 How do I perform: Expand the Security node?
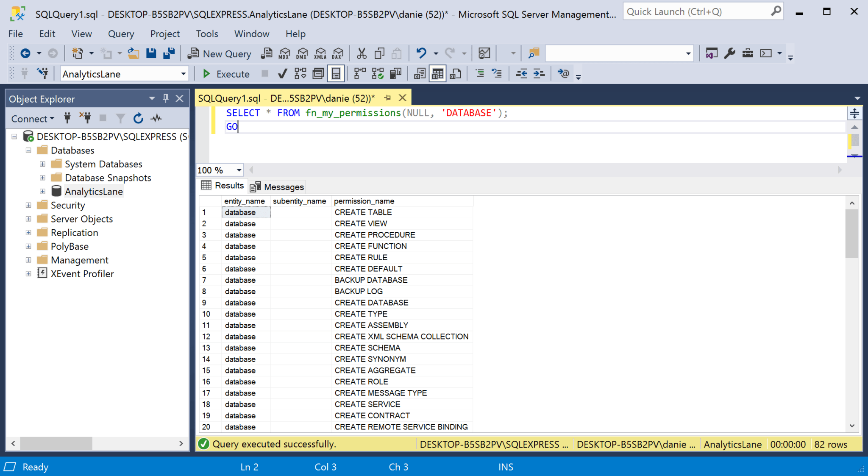pos(28,205)
